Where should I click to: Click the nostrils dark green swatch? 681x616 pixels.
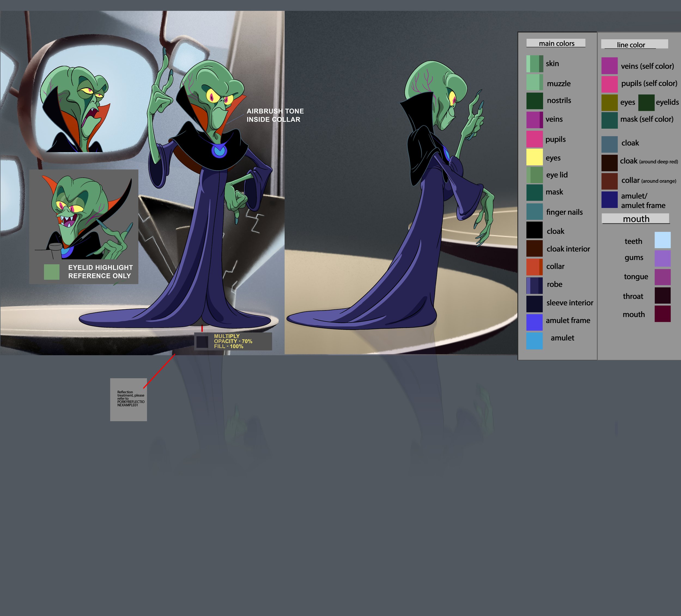click(534, 101)
